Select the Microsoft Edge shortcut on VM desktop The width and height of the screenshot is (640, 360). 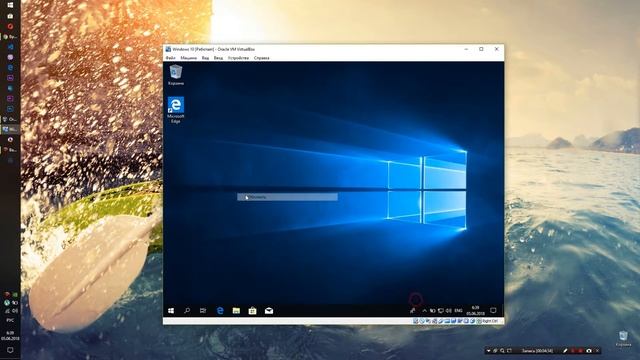[x=176, y=109]
